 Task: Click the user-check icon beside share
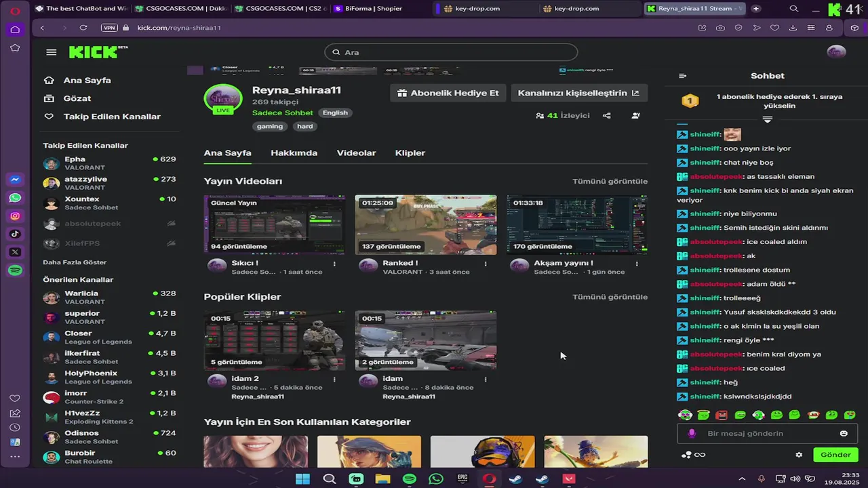point(636,116)
